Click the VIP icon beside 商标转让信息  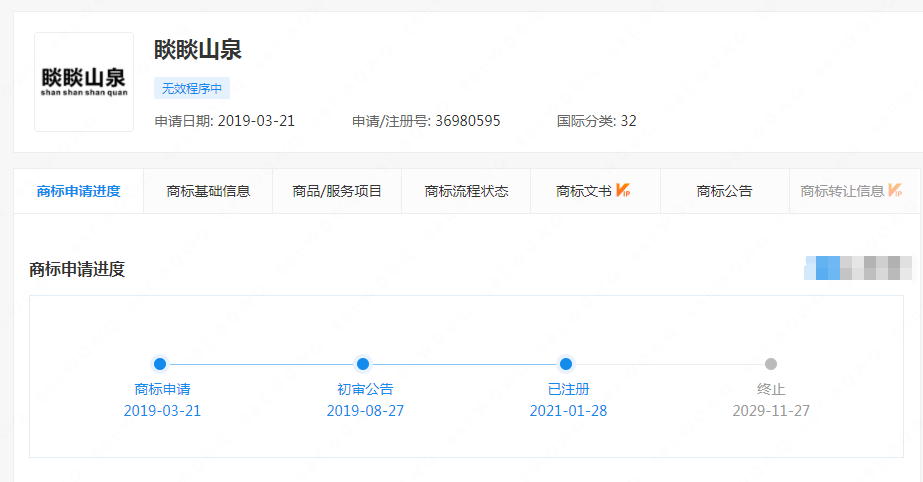point(896,190)
